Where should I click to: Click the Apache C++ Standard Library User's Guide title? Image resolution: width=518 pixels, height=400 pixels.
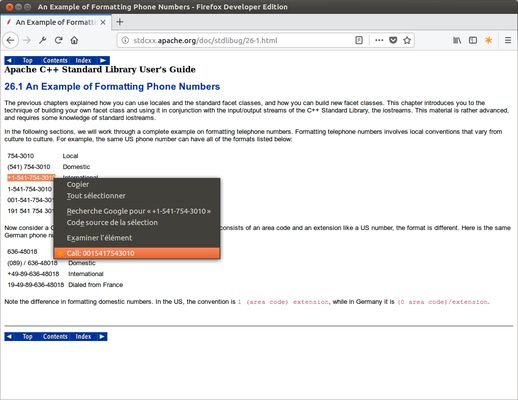(x=100, y=70)
